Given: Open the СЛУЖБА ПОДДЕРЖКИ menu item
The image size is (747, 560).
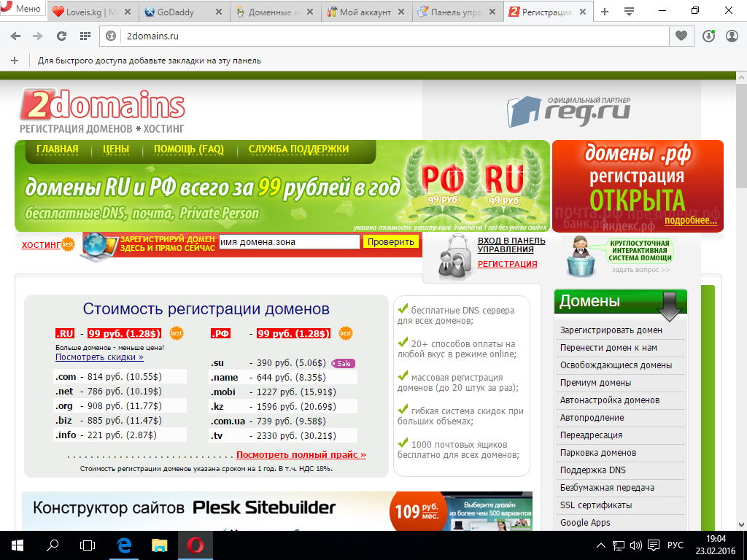Looking at the screenshot, I should [x=298, y=149].
